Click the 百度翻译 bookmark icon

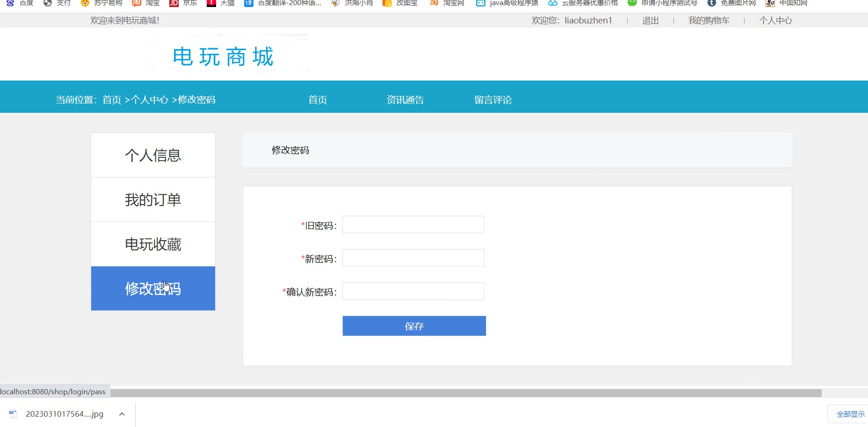pyautogui.click(x=249, y=3)
